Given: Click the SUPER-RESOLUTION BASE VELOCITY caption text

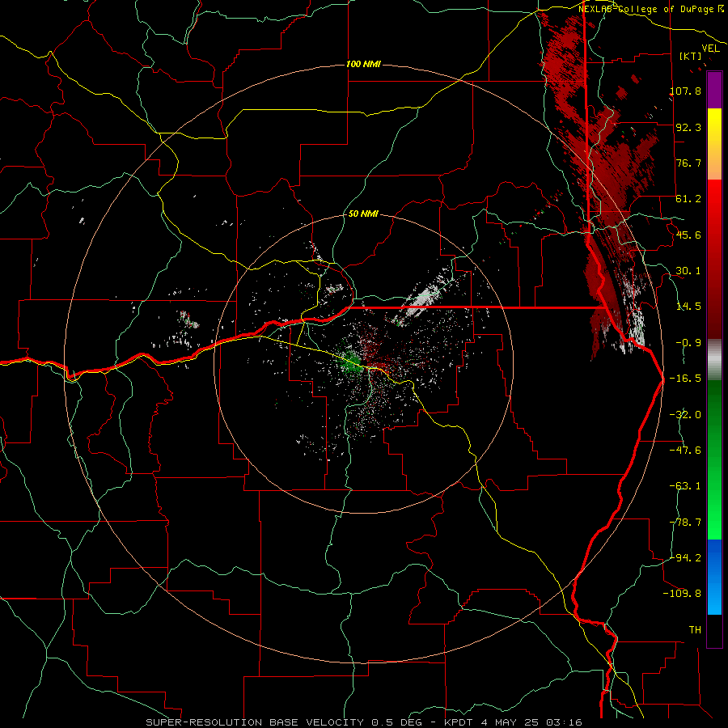Looking at the screenshot, I should coord(255,722).
